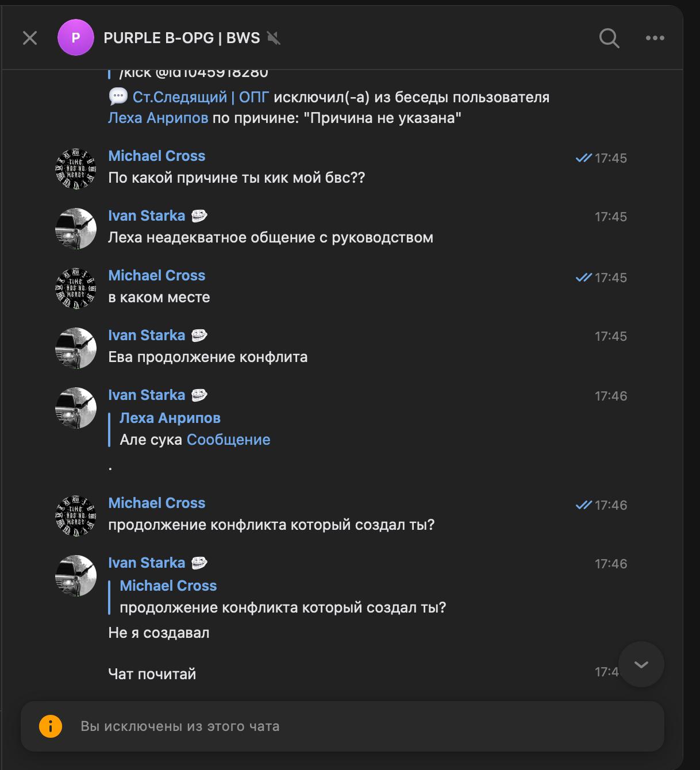
Task: Open the three-dots more options menu
Action: [x=655, y=38]
